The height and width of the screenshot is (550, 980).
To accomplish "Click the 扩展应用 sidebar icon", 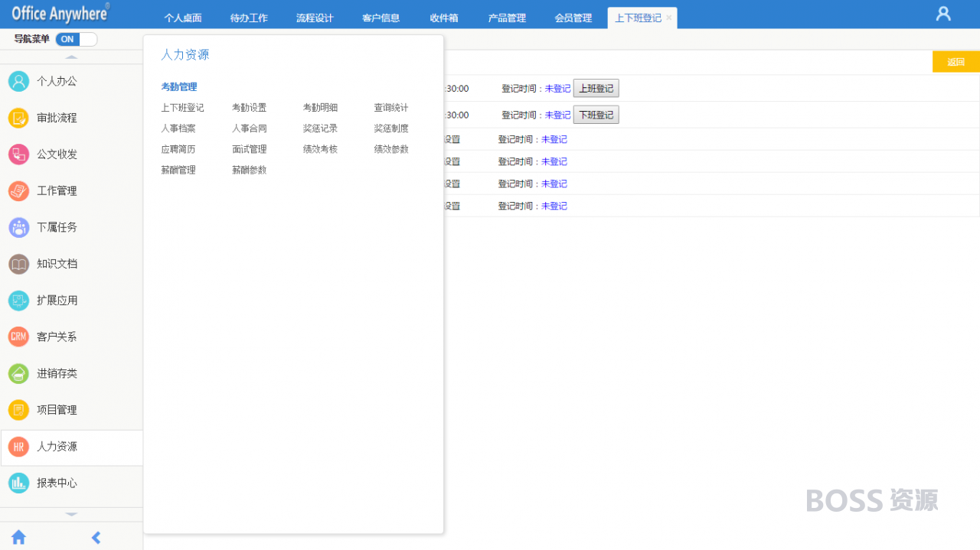I will click(18, 301).
